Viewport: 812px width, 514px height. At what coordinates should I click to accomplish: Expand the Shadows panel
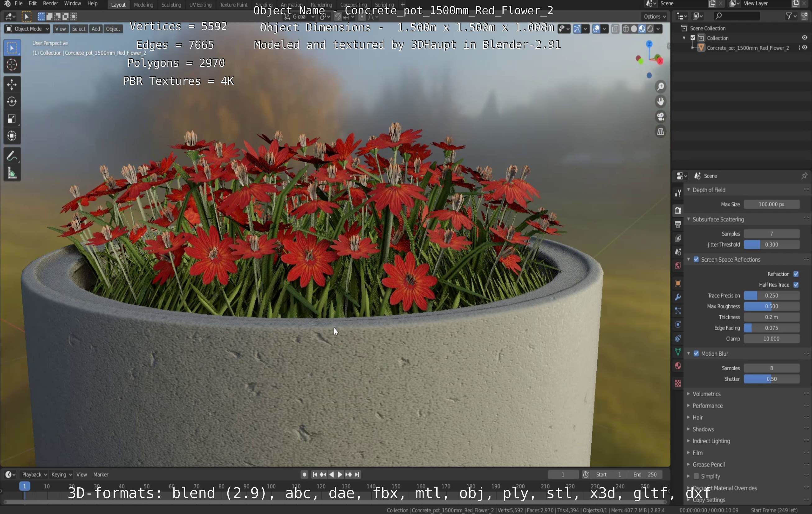689,429
